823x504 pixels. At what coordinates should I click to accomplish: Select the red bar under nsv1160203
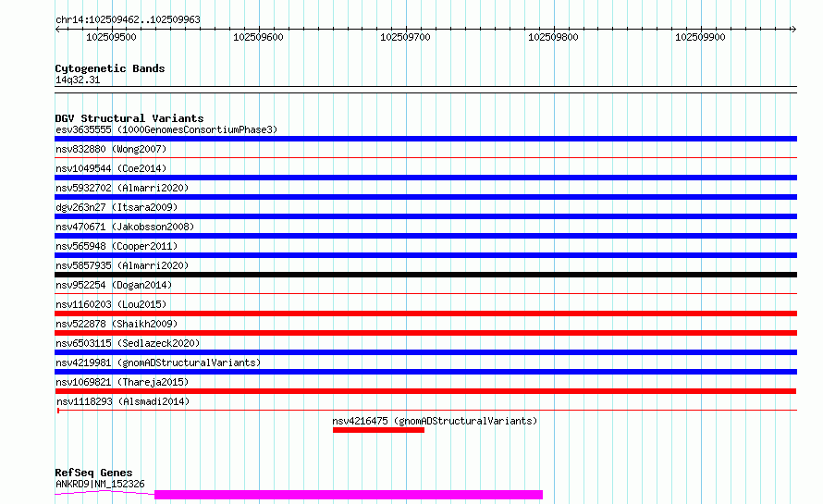425,313
